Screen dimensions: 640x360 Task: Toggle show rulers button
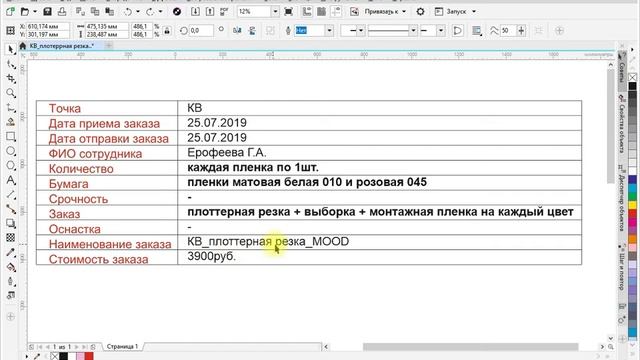[307, 11]
